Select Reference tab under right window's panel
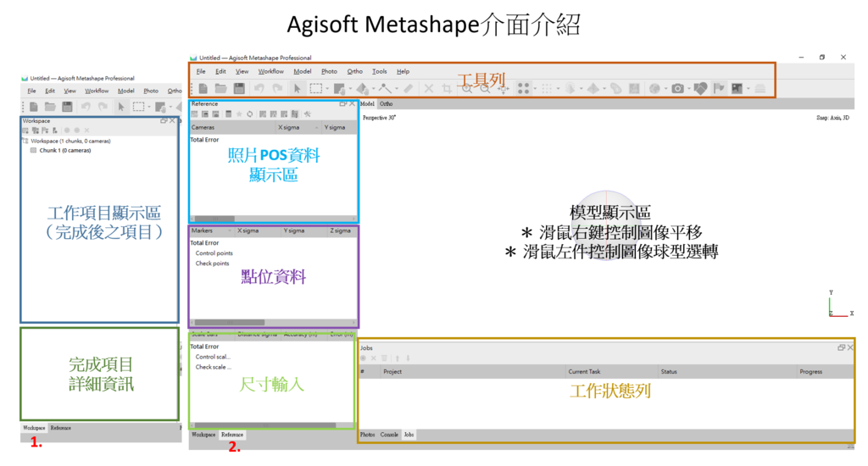868x466 pixels. tap(232, 435)
